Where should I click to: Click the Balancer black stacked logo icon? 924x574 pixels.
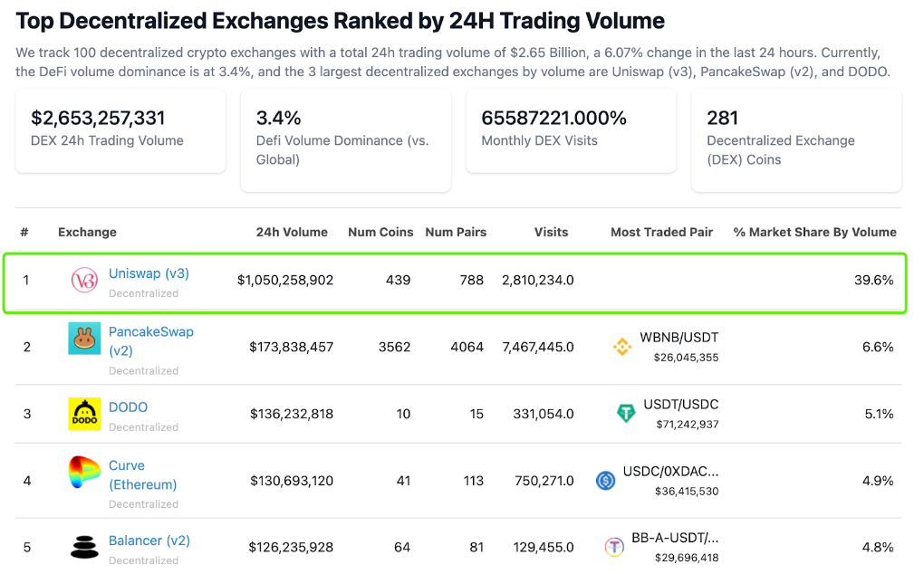(x=84, y=547)
